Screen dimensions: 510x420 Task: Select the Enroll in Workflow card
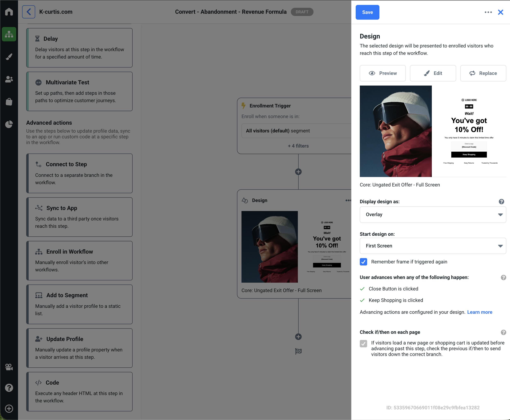coord(79,261)
